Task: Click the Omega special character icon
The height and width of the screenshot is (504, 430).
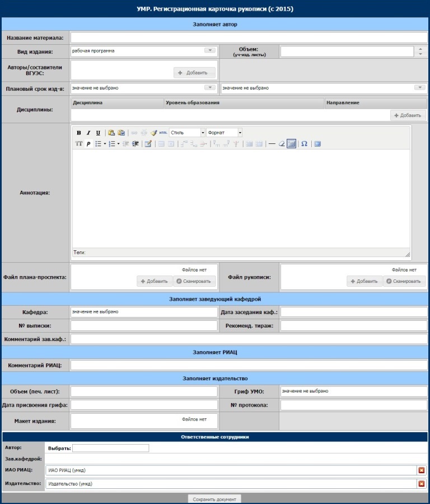Action: tap(304, 144)
